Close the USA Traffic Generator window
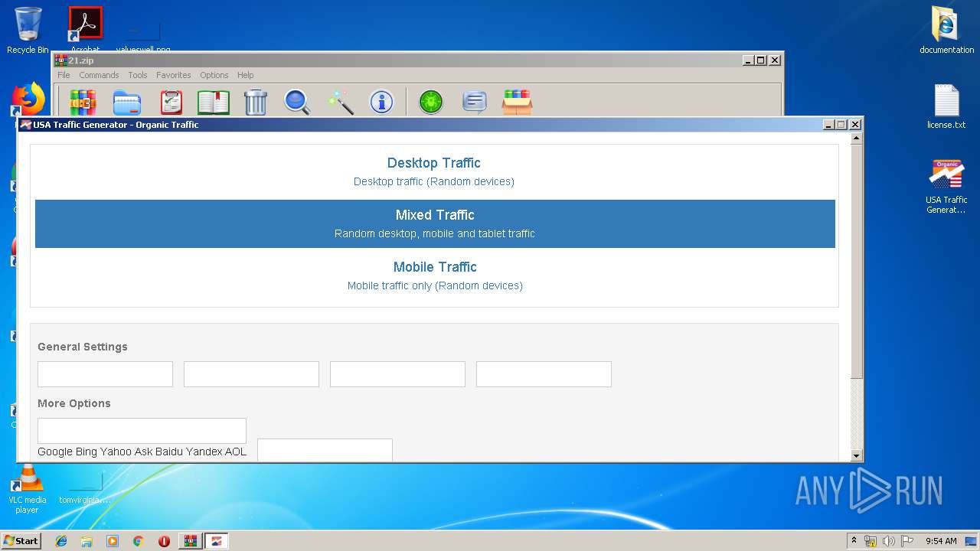 coord(855,124)
